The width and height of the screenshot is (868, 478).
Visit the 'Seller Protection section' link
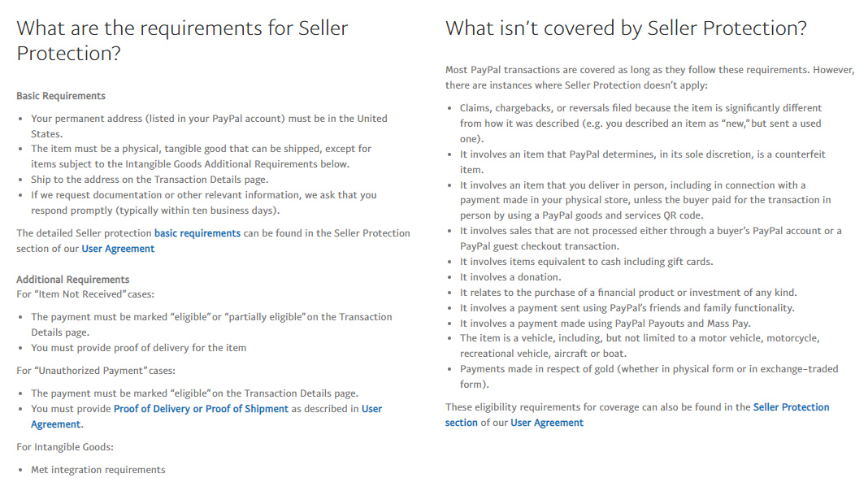[637, 415]
